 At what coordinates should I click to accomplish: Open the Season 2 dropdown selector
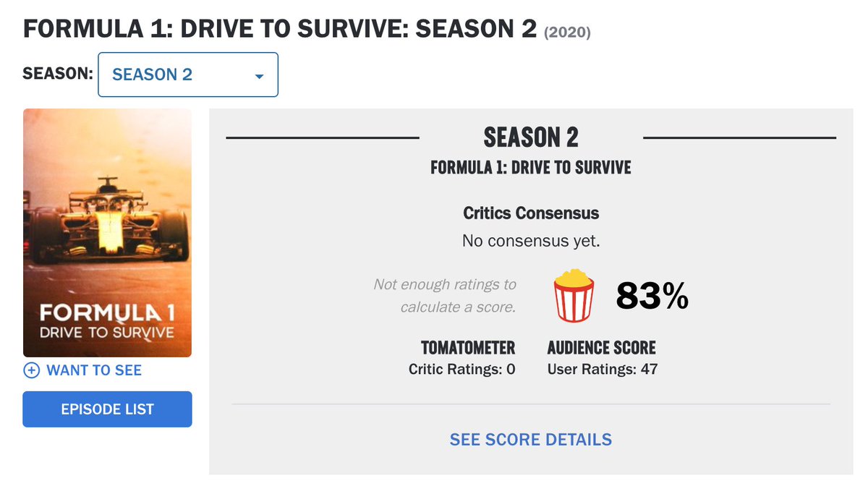tap(188, 74)
